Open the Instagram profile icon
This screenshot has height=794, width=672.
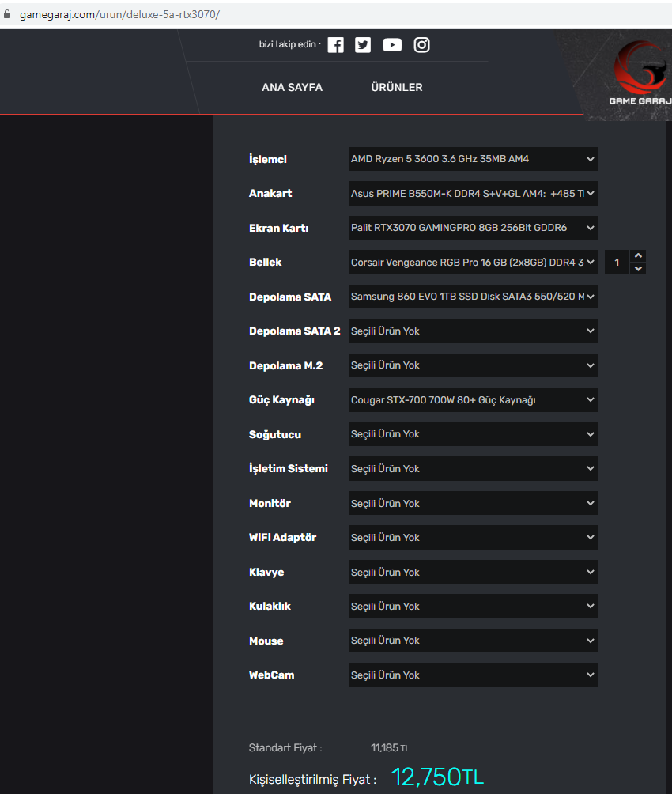tap(422, 45)
